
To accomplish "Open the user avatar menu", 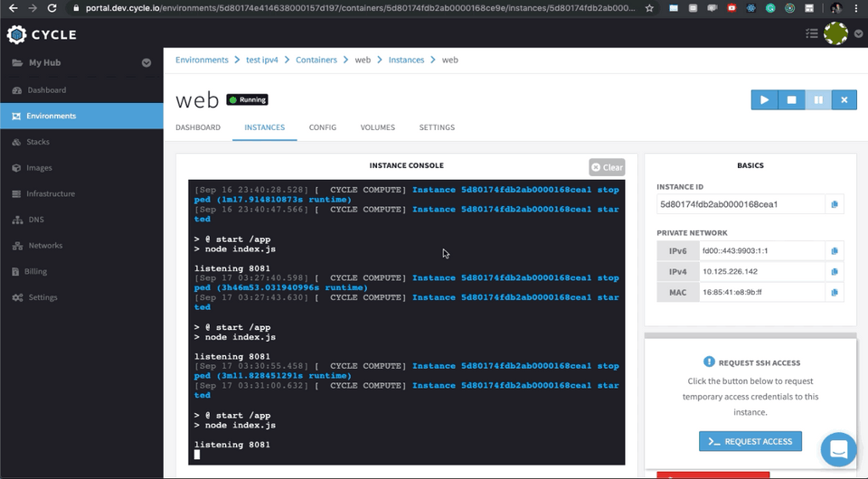I will (x=835, y=33).
